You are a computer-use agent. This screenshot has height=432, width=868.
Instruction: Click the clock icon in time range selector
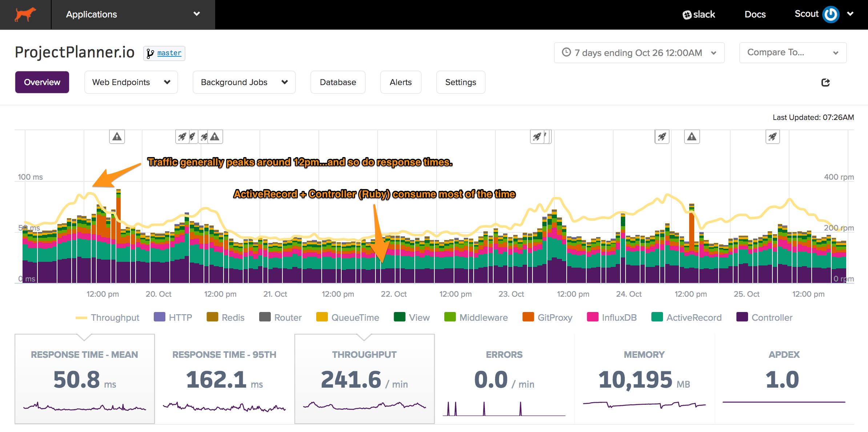(x=566, y=52)
